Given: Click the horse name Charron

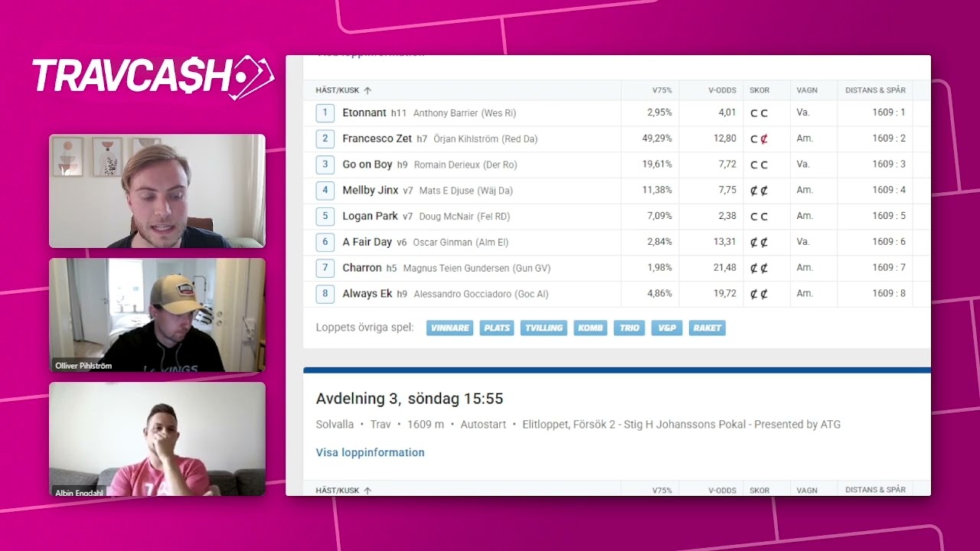Looking at the screenshot, I should 362,268.
